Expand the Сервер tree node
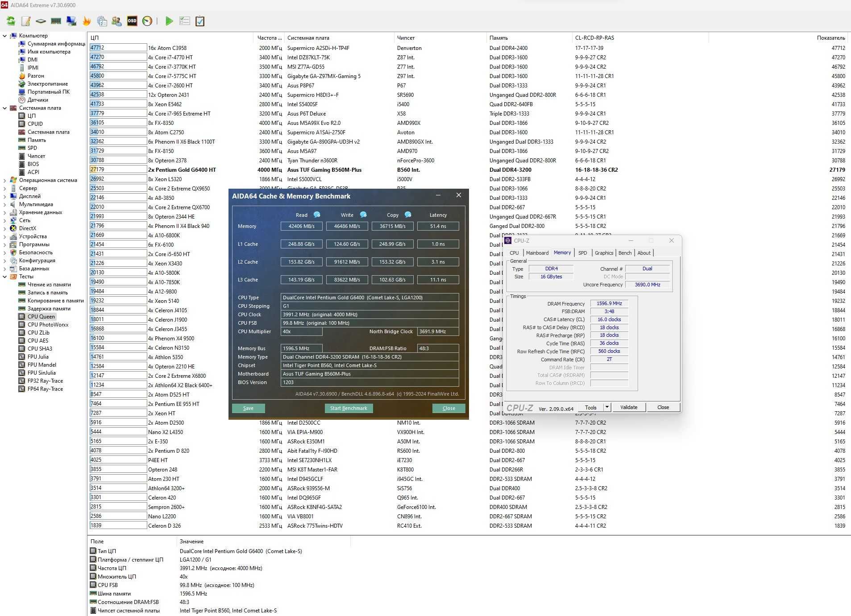The width and height of the screenshot is (851, 616). (x=5, y=188)
